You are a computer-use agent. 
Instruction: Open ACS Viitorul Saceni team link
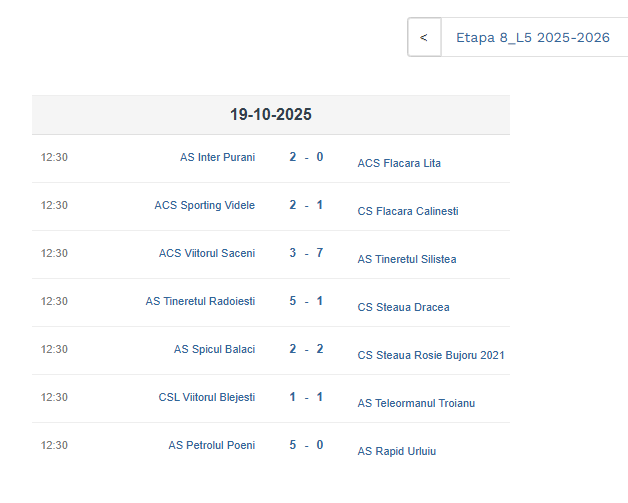[x=207, y=253]
